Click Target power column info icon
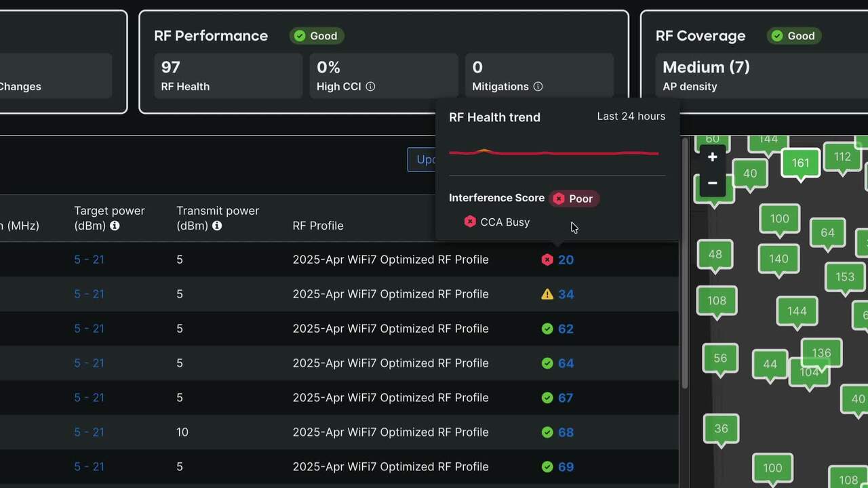 [x=115, y=226]
